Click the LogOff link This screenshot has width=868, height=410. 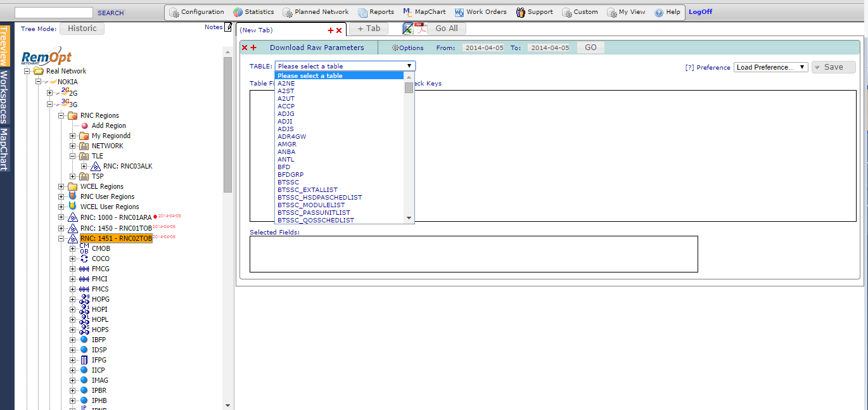(x=700, y=12)
